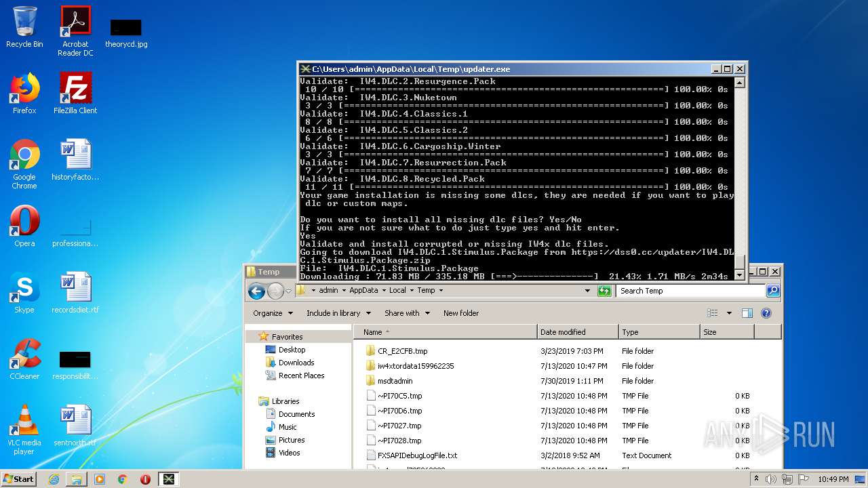868x488 pixels.
Task: Open the Recycle Bin desktop icon
Action: (x=24, y=27)
